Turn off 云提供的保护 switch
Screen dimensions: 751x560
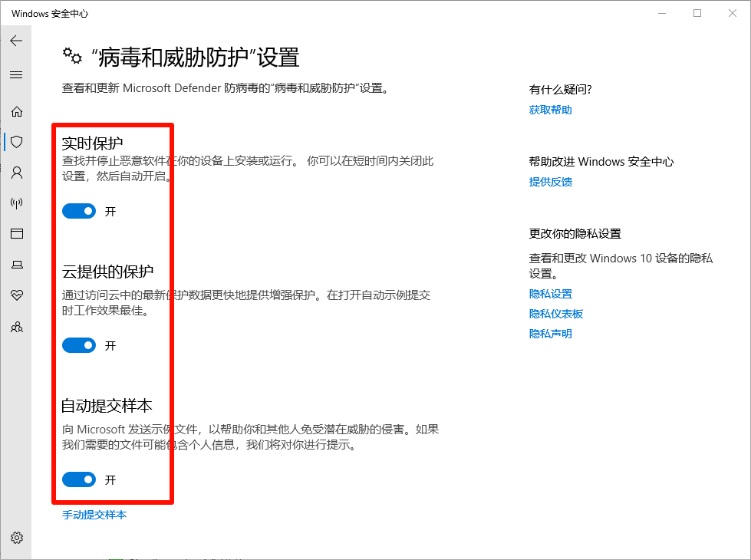(x=79, y=345)
